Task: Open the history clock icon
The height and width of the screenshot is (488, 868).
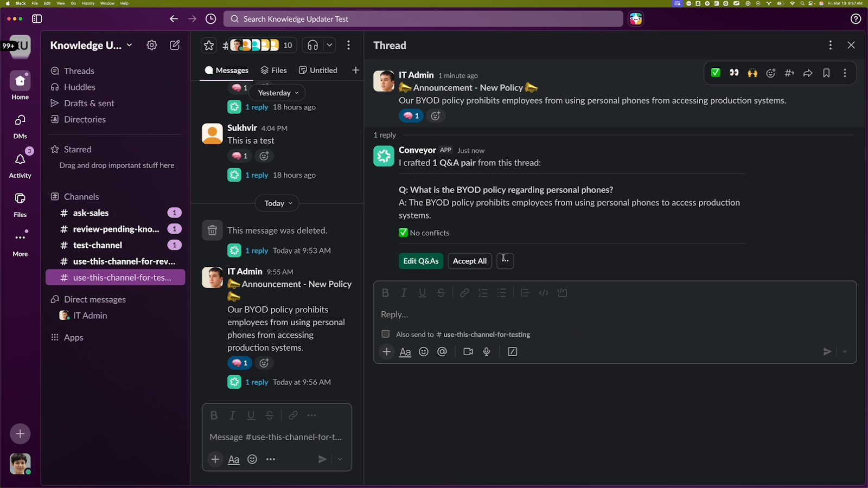Action: coord(211,19)
